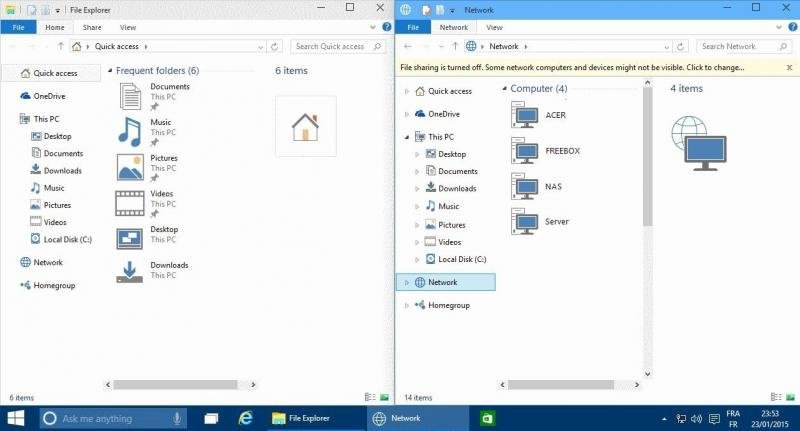Open Store app on taskbar
Viewport: 800px width, 431px height.
(x=487, y=419)
